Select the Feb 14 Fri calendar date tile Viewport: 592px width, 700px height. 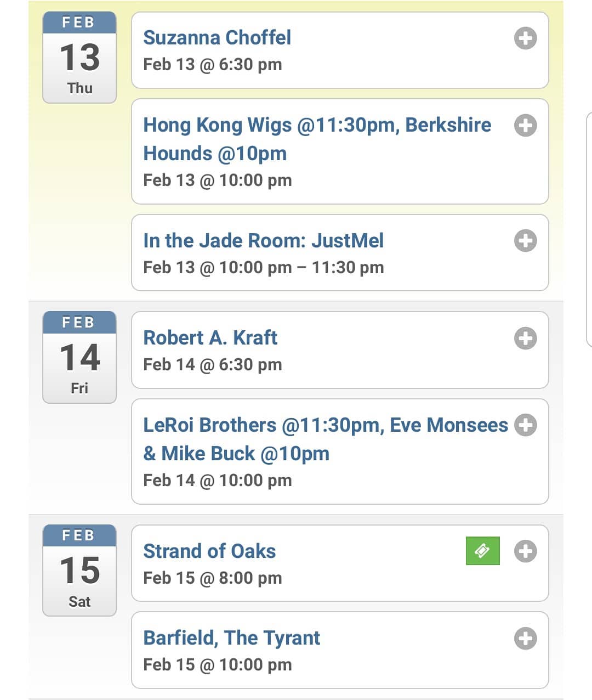79,357
